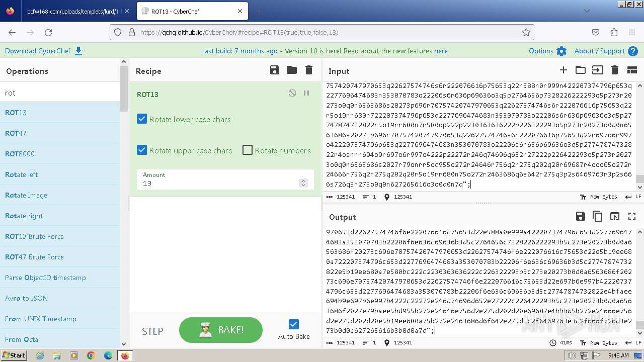
Task: Close the ROT13 - CyberChef tab
Action: point(240,11)
